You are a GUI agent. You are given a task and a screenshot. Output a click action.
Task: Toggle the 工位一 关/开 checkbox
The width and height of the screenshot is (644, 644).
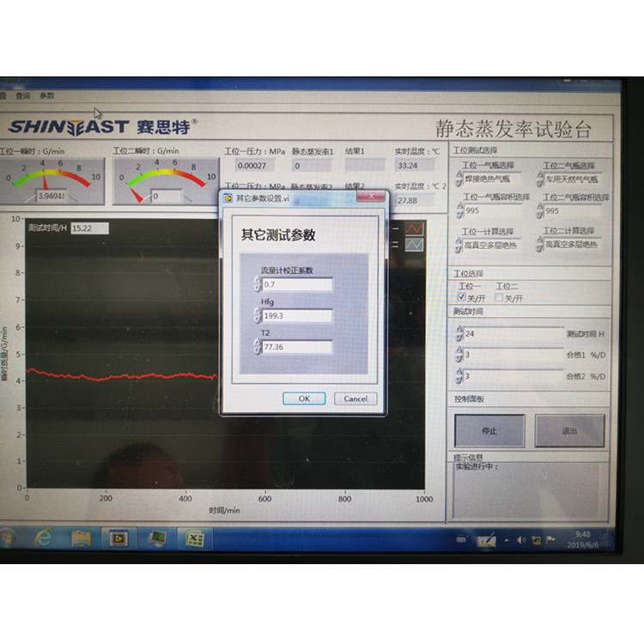462,297
